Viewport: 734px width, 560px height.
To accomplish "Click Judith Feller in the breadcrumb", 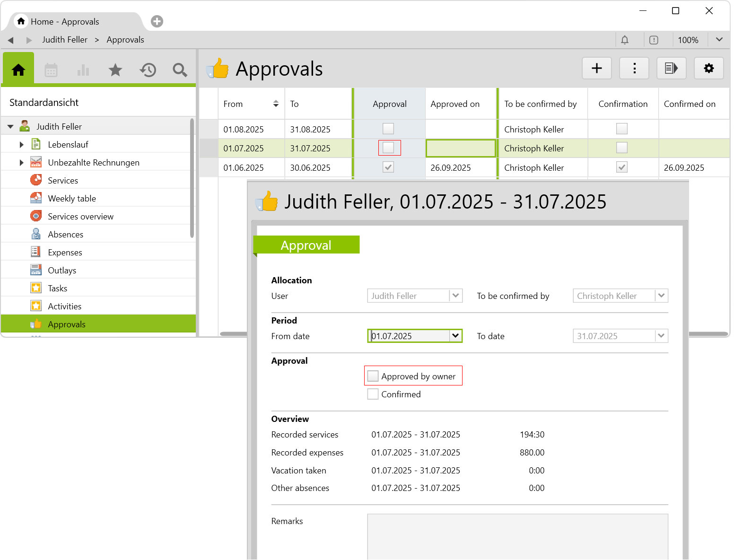I will coord(65,40).
